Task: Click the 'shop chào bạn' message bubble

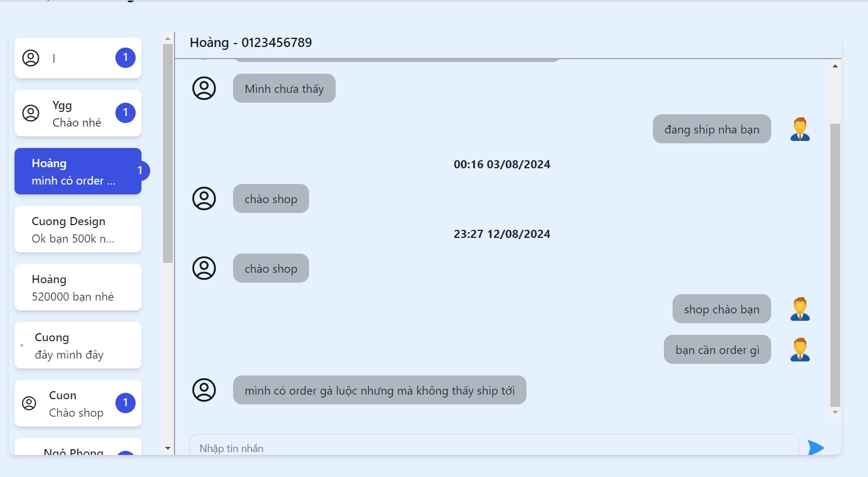Action: [722, 309]
